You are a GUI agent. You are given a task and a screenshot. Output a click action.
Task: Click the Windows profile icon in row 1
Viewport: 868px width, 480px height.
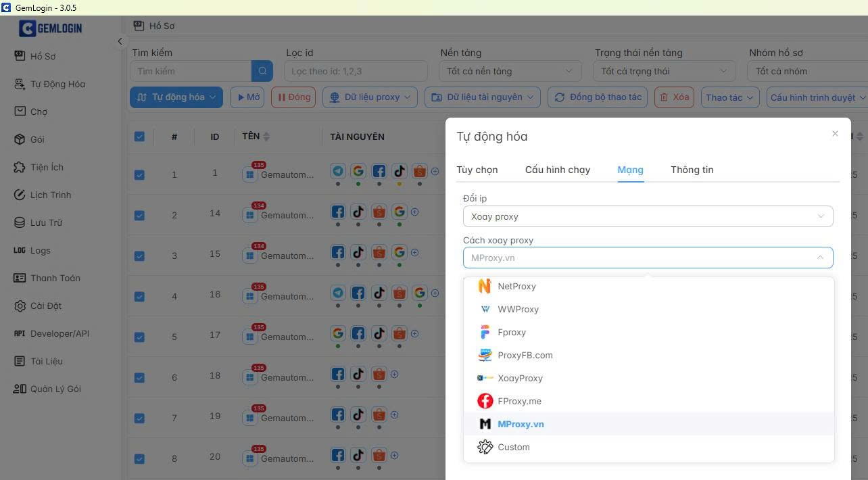pos(250,174)
